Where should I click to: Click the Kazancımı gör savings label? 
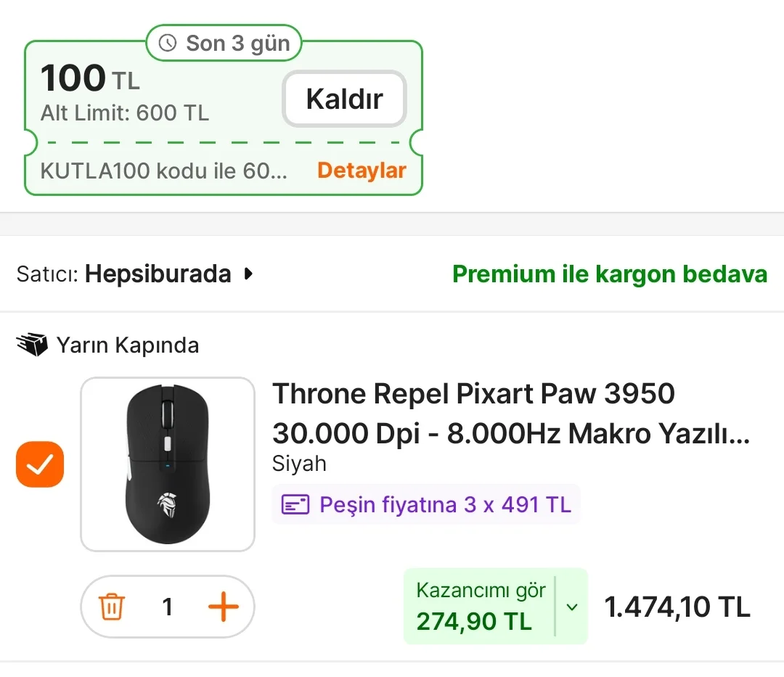(x=481, y=591)
